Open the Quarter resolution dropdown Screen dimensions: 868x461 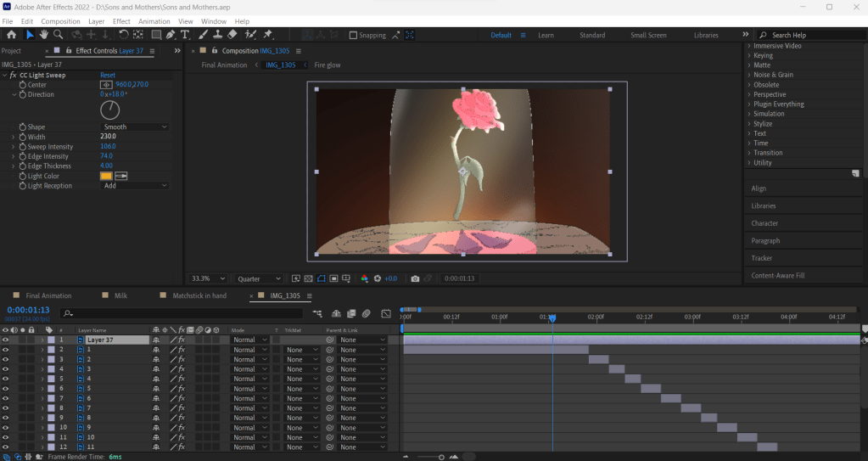click(x=260, y=278)
